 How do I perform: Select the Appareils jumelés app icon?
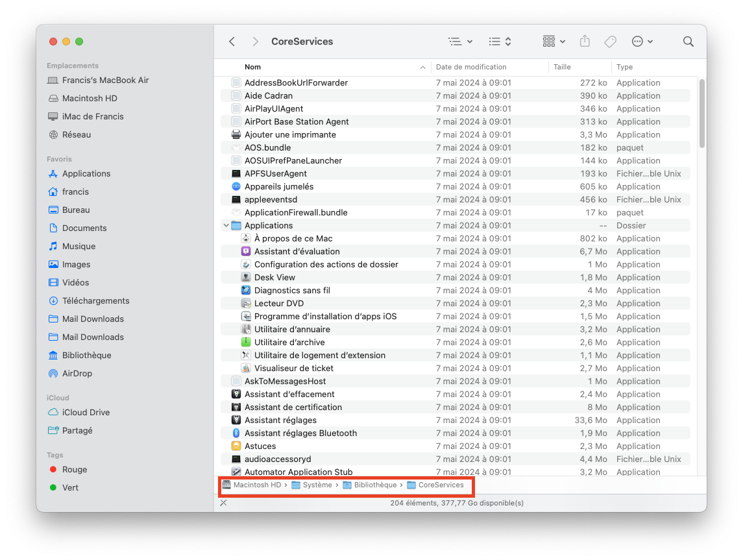pos(236,187)
